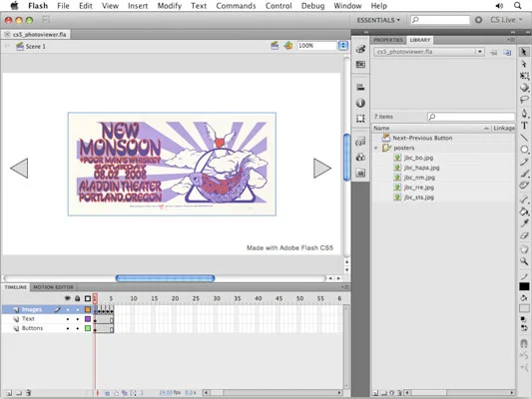Click the next arrow button on stage
532x399 pixels.
[322, 169]
